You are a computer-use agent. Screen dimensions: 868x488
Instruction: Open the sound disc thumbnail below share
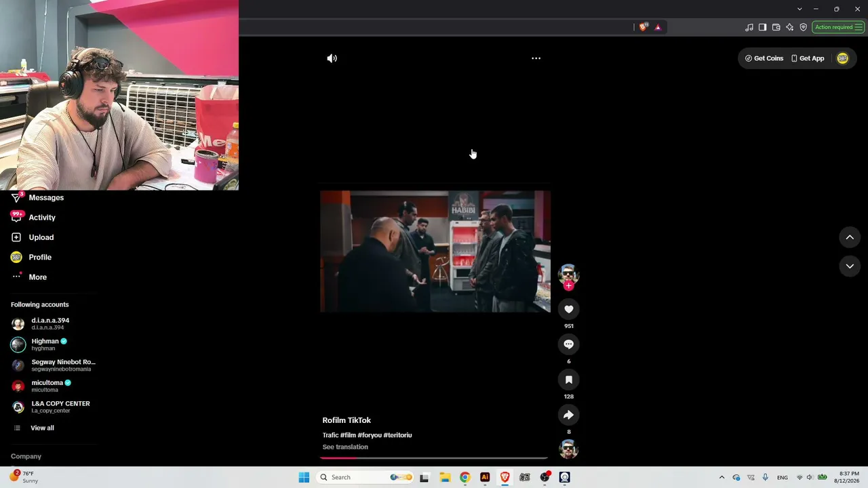568,449
